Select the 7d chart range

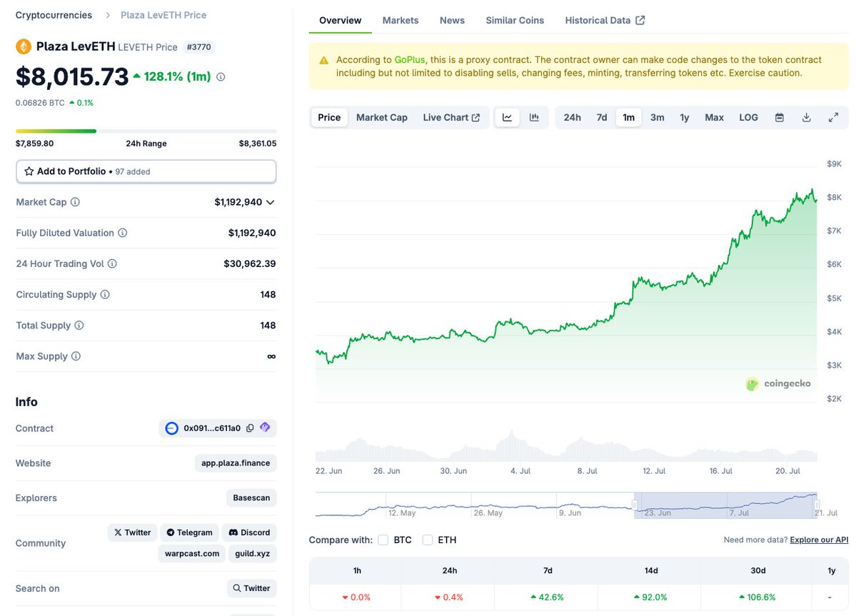pyautogui.click(x=602, y=117)
